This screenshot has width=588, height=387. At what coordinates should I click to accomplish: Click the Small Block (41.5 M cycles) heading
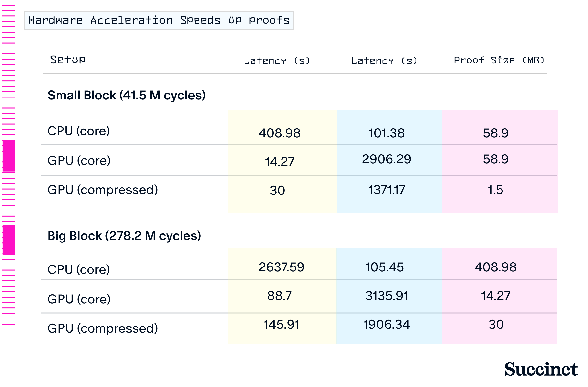126,95
